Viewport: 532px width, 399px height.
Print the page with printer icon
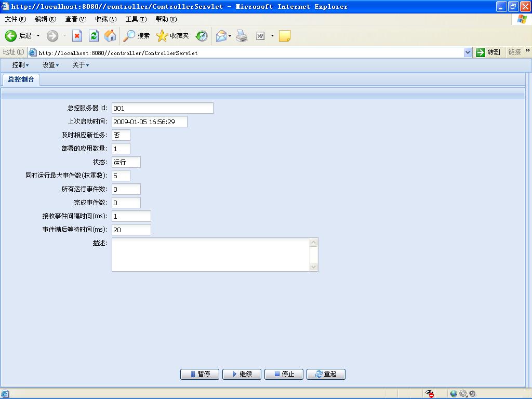click(x=242, y=36)
